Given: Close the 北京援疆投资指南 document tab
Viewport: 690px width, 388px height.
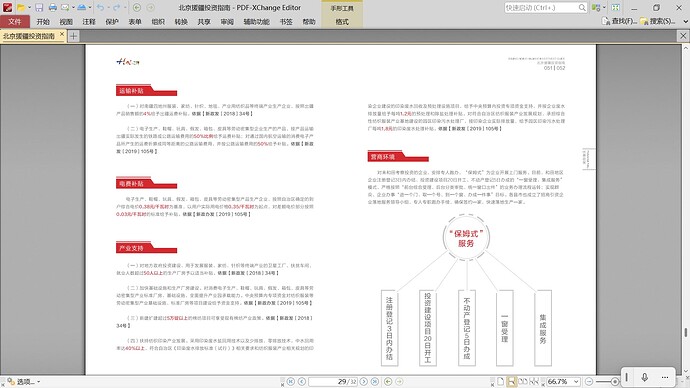Looking at the screenshot, I should pyautogui.click(x=62, y=34).
